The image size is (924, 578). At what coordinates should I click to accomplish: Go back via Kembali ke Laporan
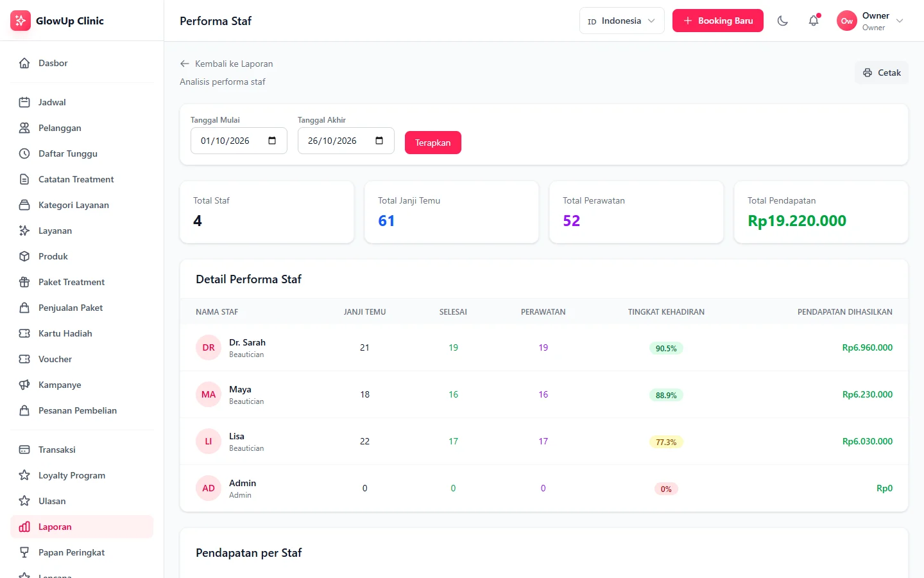[227, 64]
